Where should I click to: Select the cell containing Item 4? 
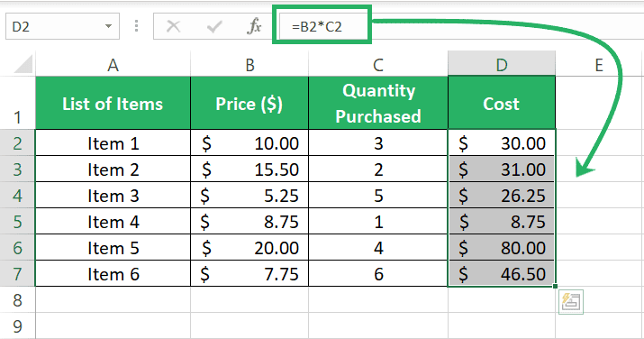point(113,222)
